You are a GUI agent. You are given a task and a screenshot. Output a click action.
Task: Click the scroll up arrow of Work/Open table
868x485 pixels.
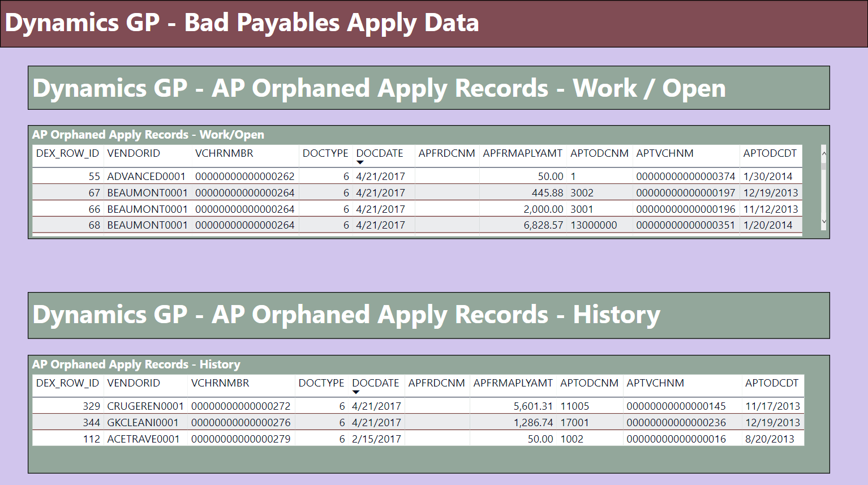point(824,153)
